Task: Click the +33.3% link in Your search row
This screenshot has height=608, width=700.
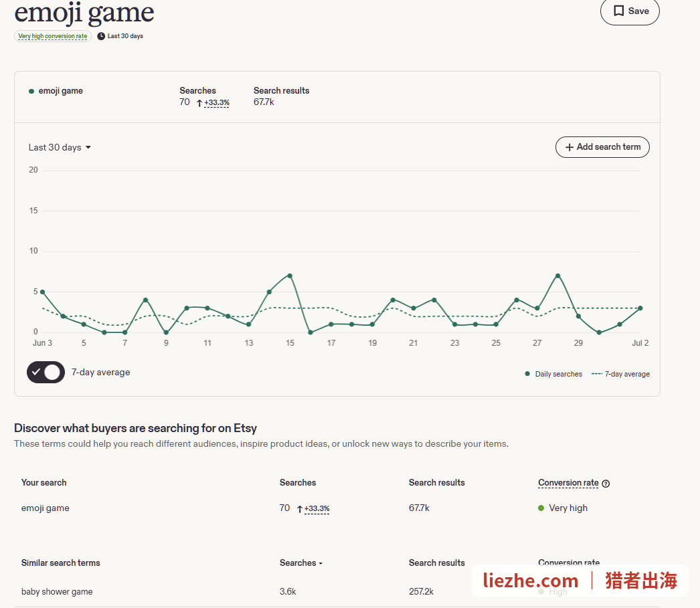Action: pyautogui.click(x=317, y=508)
